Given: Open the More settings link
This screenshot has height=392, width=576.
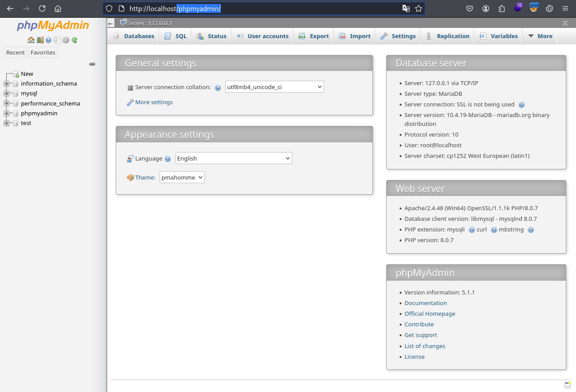Looking at the screenshot, I should click(154, 102).
